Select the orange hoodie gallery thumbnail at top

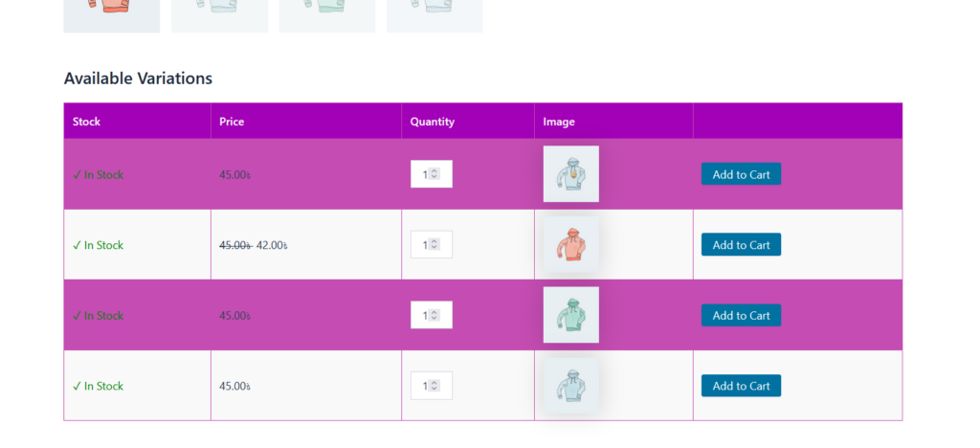(x=111, y=14)
